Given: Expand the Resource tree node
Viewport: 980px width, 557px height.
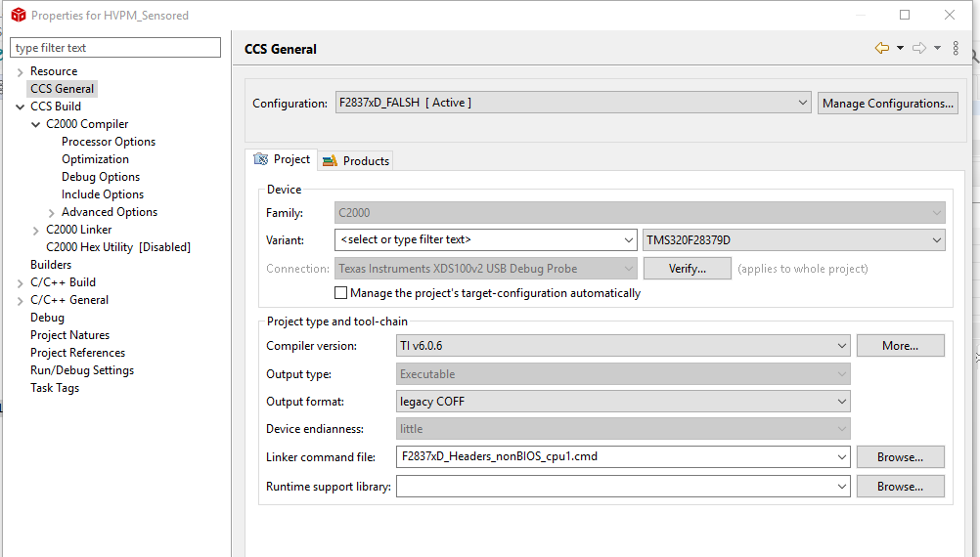Looking at the screenshot, I should tap(21, 71).
